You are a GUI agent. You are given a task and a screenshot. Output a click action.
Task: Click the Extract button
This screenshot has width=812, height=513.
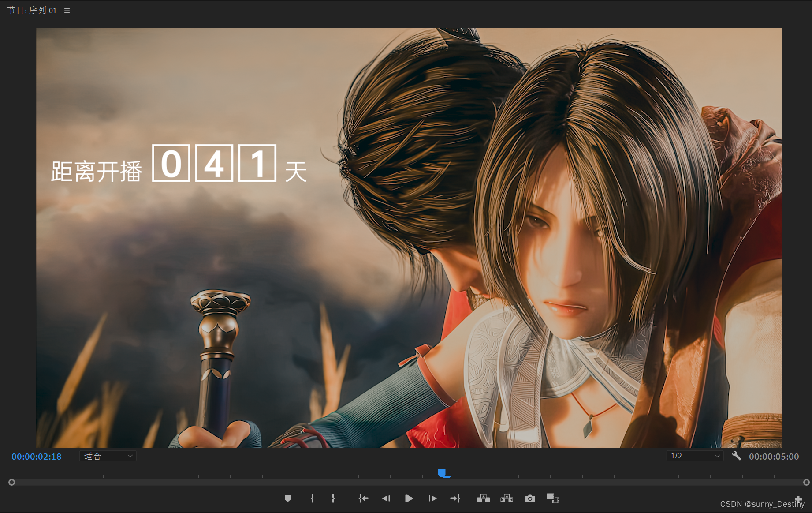pos(507,498)
